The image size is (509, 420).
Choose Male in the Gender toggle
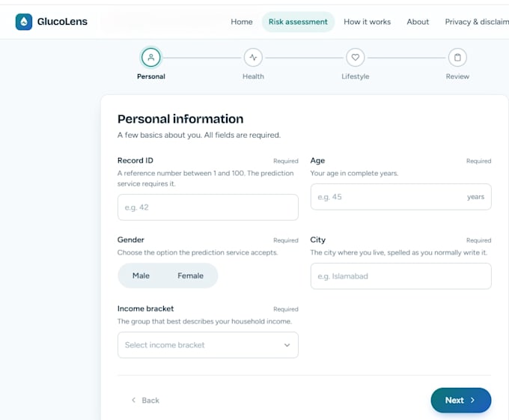coord(141,276)
